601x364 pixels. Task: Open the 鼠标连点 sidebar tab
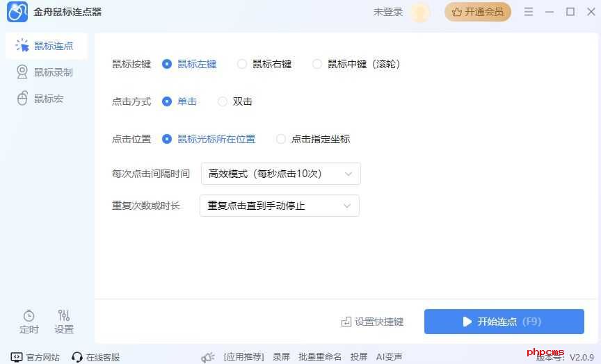[47, 46]
